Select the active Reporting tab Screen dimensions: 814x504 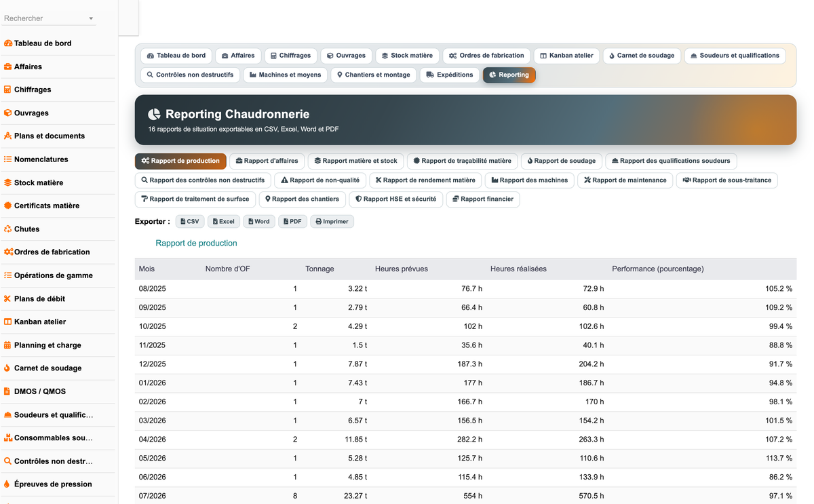(509, 75)
